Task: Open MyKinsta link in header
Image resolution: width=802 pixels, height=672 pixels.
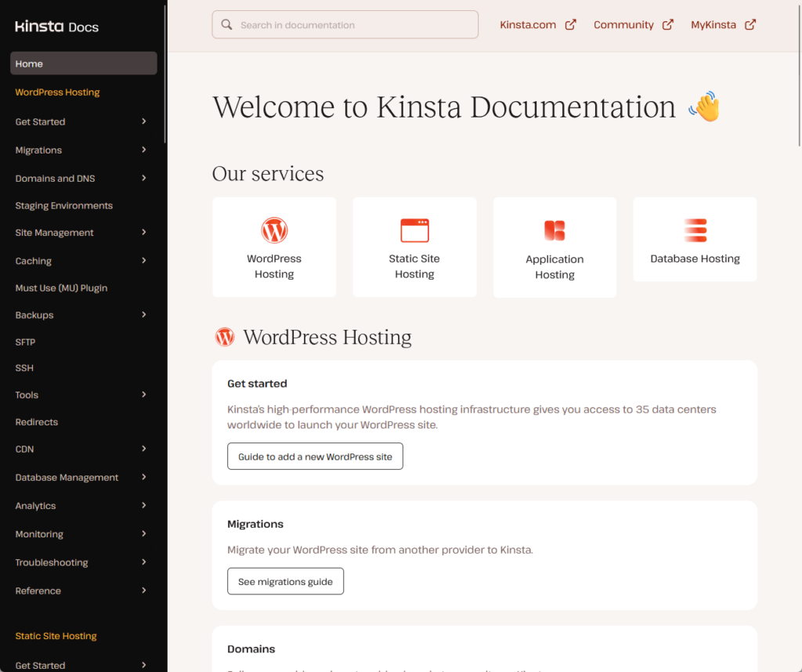Action: [x=713, y=24]
